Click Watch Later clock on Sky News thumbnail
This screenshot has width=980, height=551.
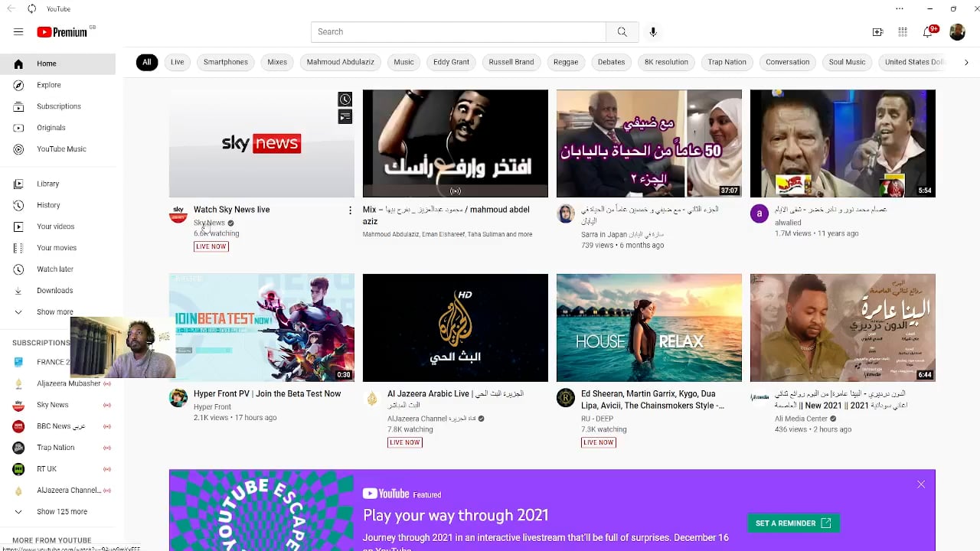point(345,99)
